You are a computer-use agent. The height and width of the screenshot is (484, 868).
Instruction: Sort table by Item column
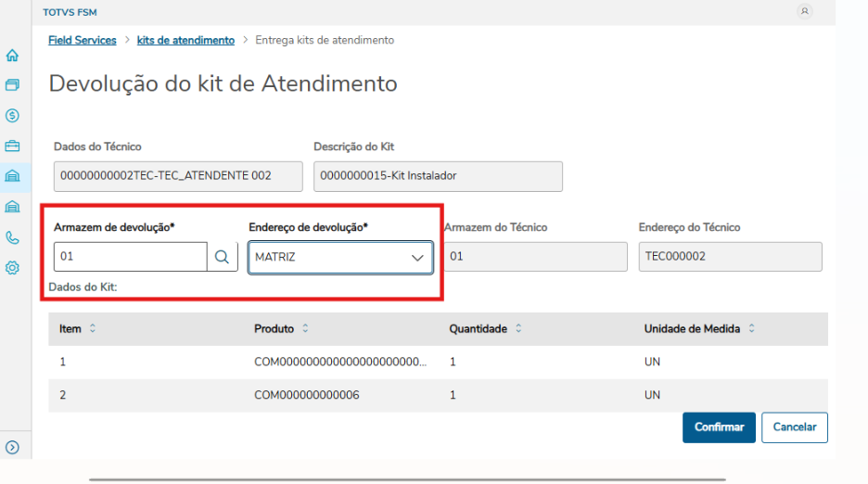pyautogui.click(x=92, y=329)
